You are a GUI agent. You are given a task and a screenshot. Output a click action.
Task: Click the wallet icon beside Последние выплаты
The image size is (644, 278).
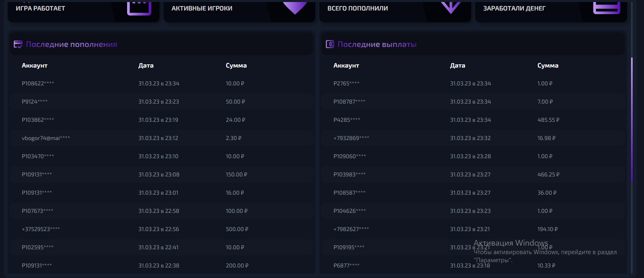(x=330, y=45)
